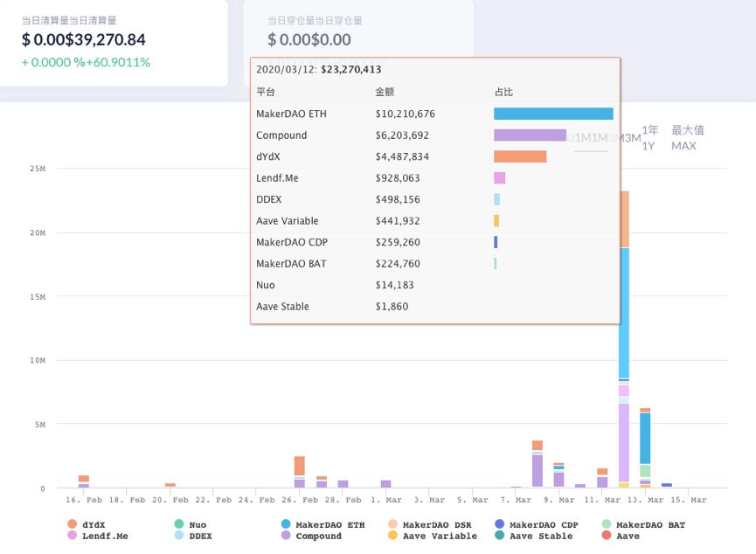The height and width of the screenshot is (554, 756).
Task: Select the 3M time range
Action: click(x=630, y=138)
